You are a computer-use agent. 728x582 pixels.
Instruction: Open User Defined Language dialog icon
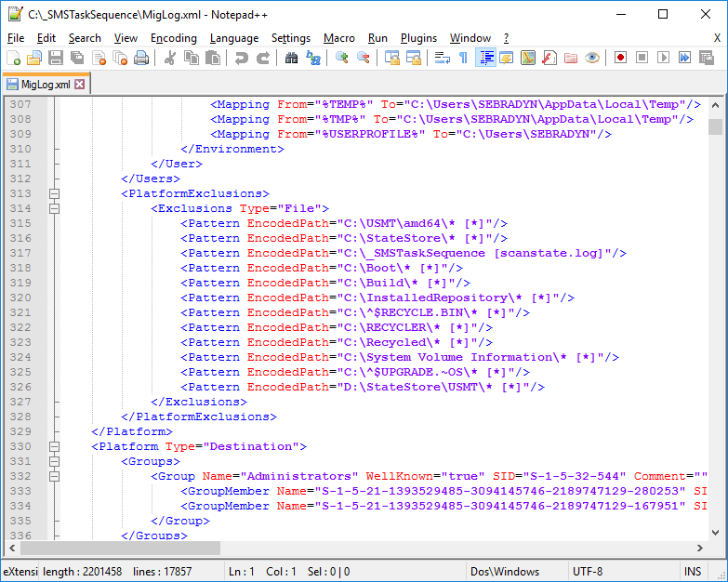[507, 58]
